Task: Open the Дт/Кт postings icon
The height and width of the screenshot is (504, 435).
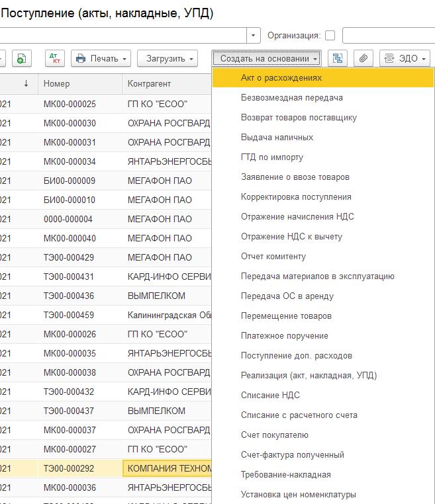Action: pyautogui.click(x=54, y=58)
